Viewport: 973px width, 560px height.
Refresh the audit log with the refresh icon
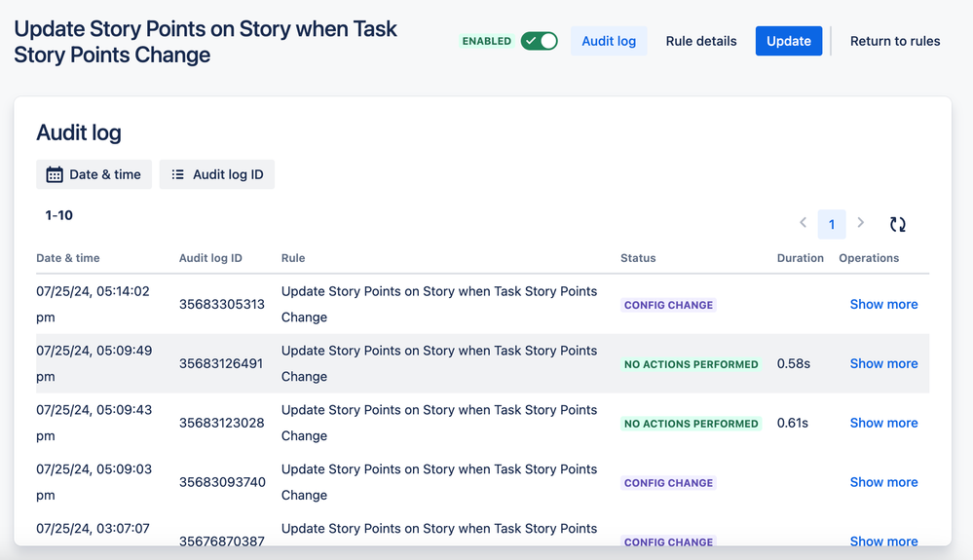coord(897,224)
